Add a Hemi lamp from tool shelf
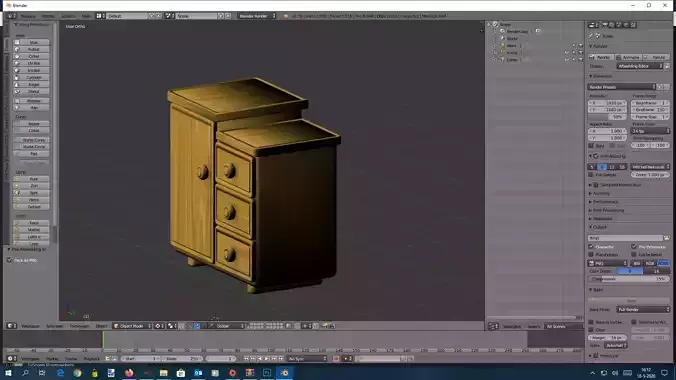Screen dimensions: 676x380 (x=31, y=200)
